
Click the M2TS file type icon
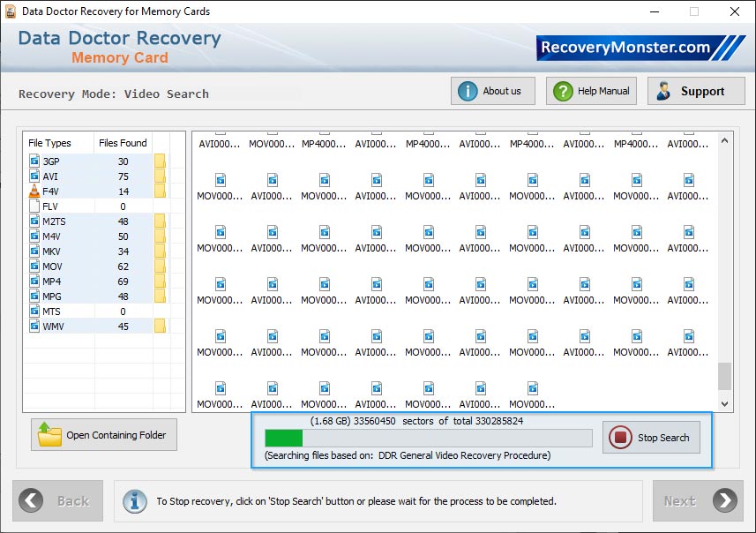[33, 221]
